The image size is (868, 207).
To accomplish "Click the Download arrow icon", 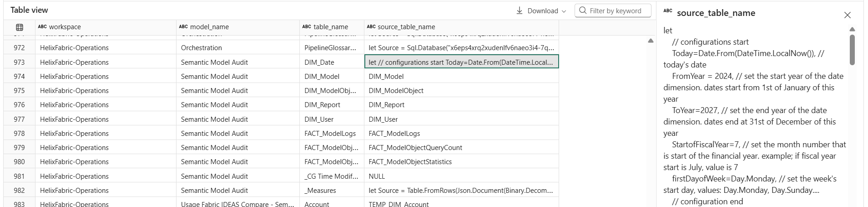I will pos(520,10).
